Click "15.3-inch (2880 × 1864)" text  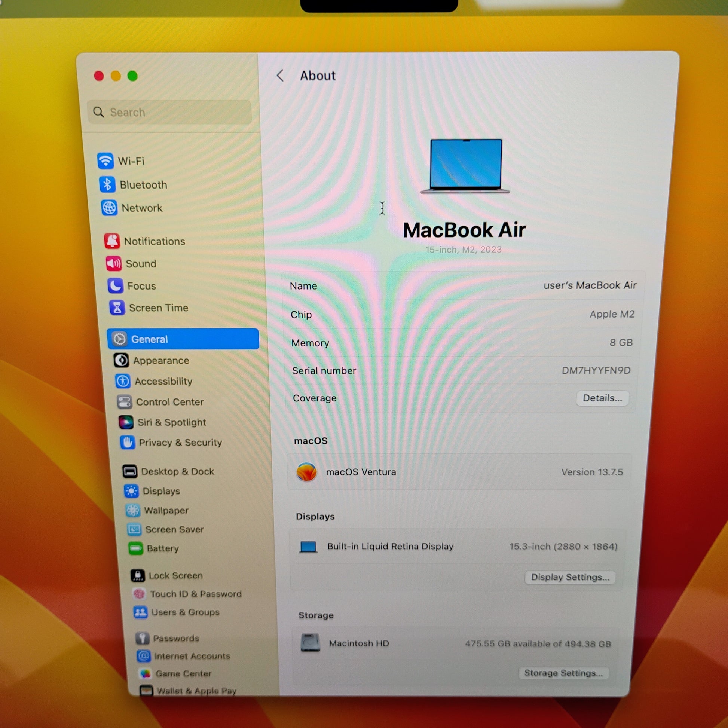click(563, 547)
